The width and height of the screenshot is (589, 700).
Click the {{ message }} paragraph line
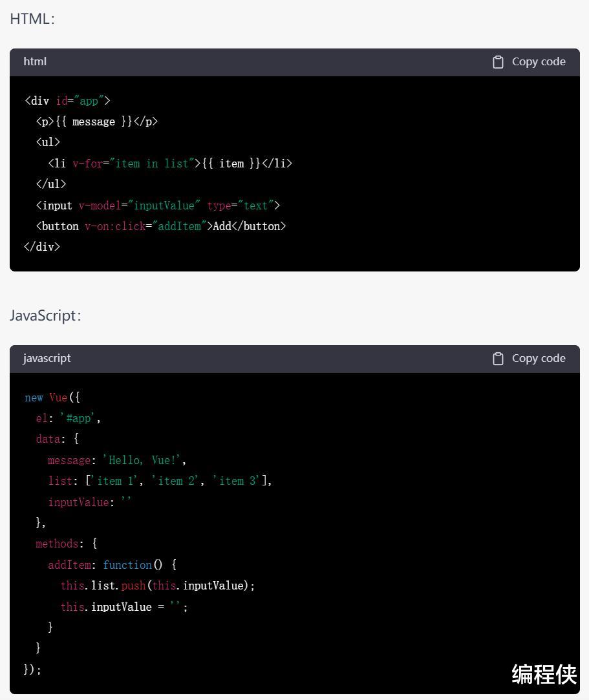(97, 122)
